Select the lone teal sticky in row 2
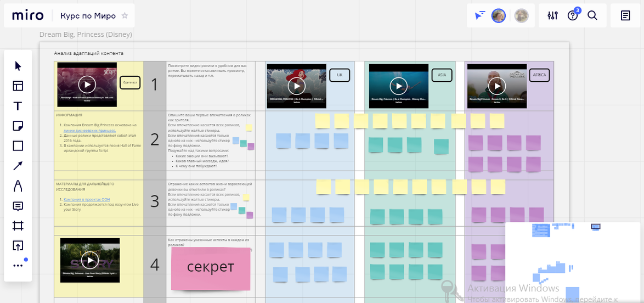 pyautogui.click(x=441, y=147)
